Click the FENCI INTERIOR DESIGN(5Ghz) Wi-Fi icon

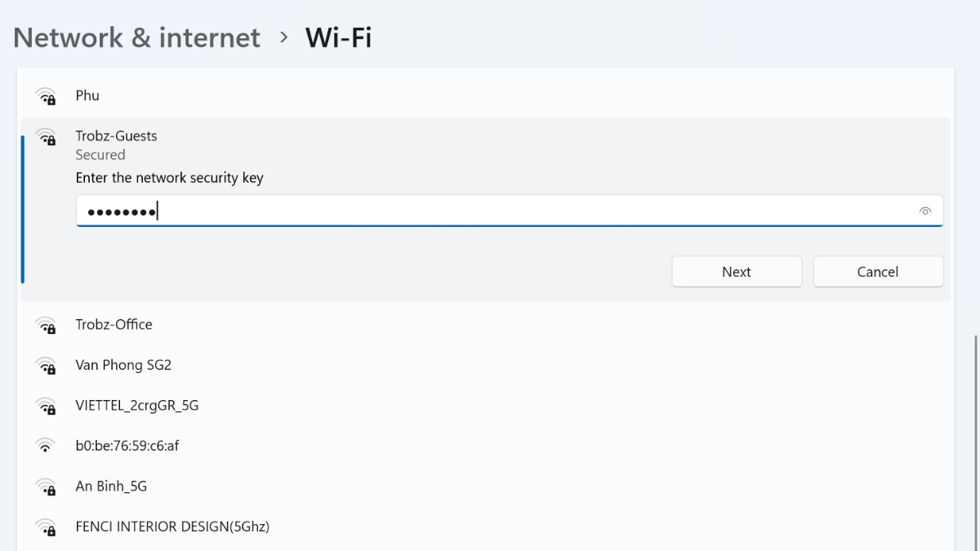pyautogui.click(x=46, y=527)
